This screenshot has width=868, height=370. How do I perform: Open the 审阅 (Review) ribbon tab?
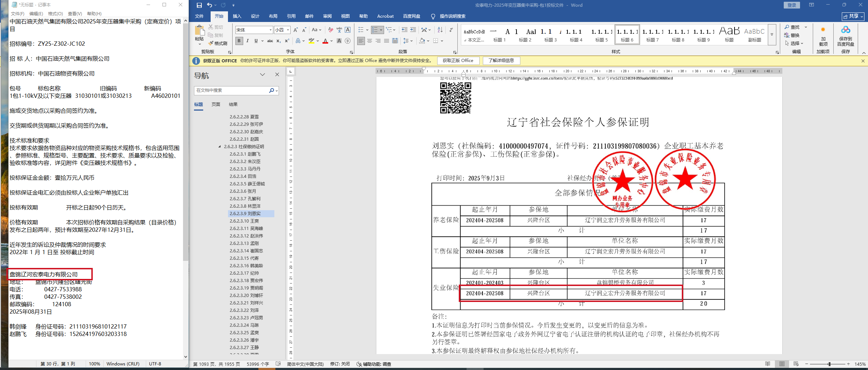coord(327,16)
